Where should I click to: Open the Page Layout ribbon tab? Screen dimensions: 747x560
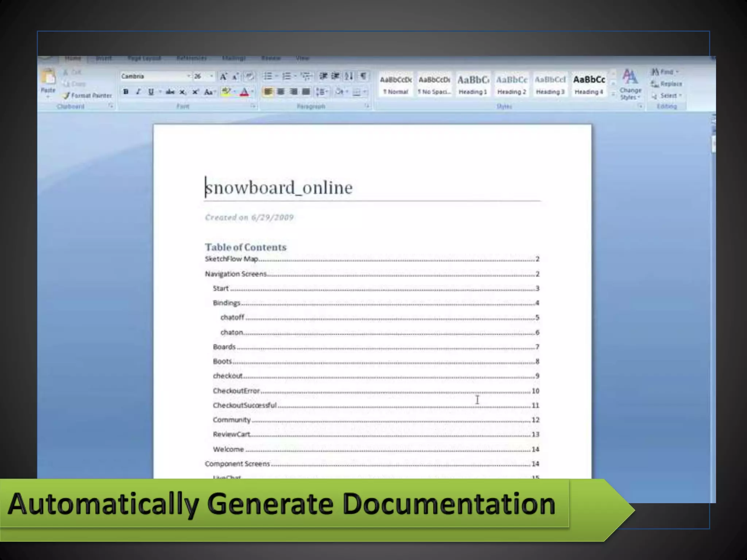point(144,58)
